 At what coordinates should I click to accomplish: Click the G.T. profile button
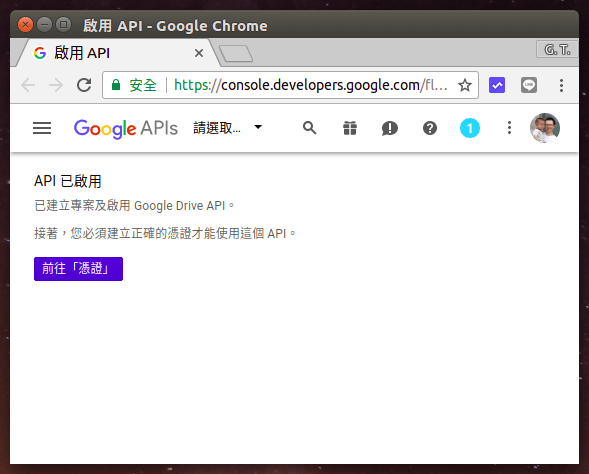pyautogui.click(x=557, y=49)
